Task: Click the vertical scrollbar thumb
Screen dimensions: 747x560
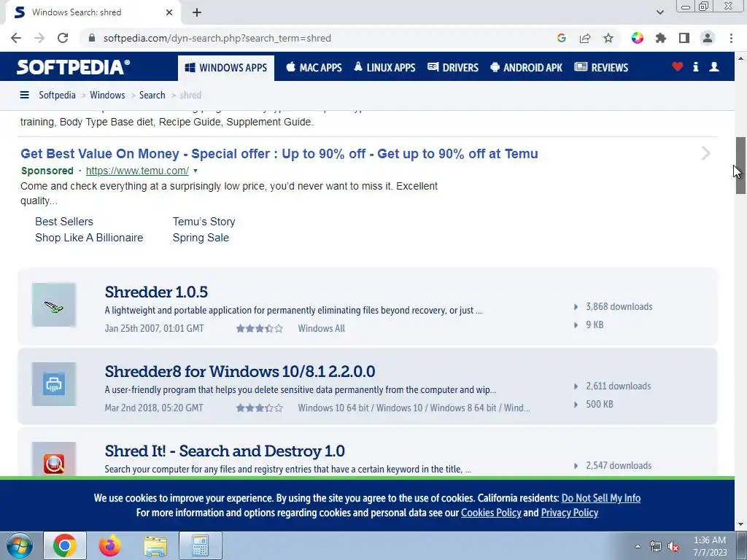Action: [x=740, y=166]
